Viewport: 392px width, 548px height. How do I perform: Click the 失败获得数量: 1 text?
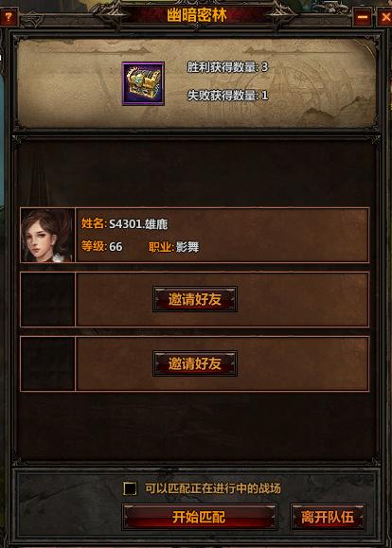(227, 96)
